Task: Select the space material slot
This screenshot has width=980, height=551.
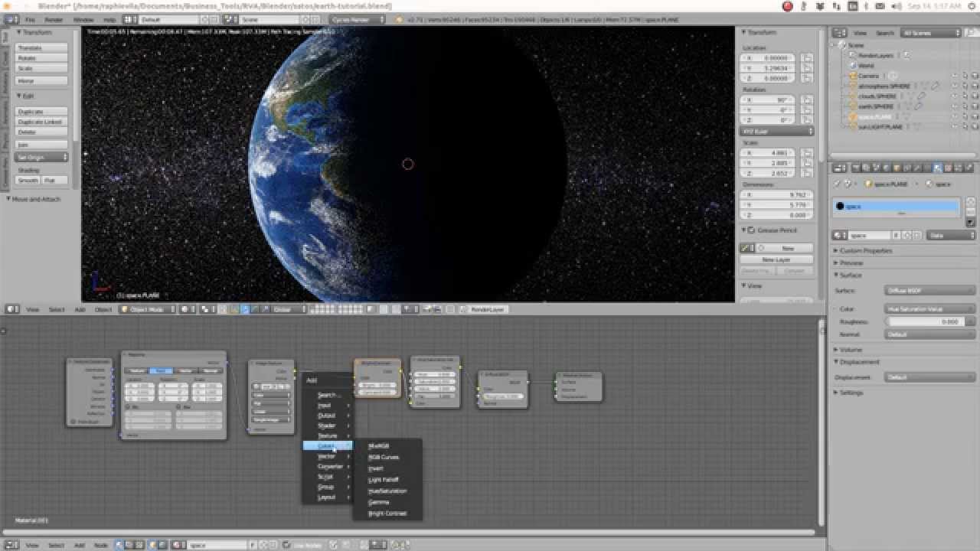Action: coord(896,206)
